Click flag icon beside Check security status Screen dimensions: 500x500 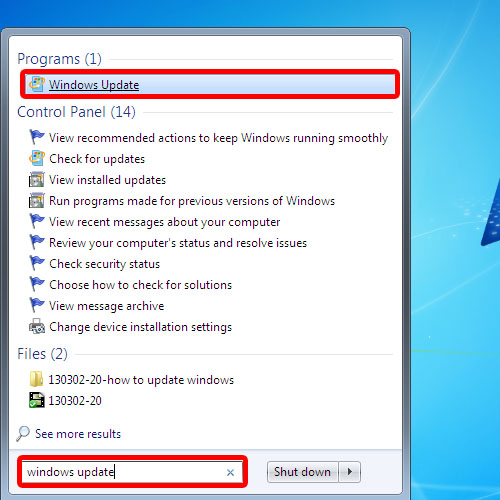coord(37,263)
